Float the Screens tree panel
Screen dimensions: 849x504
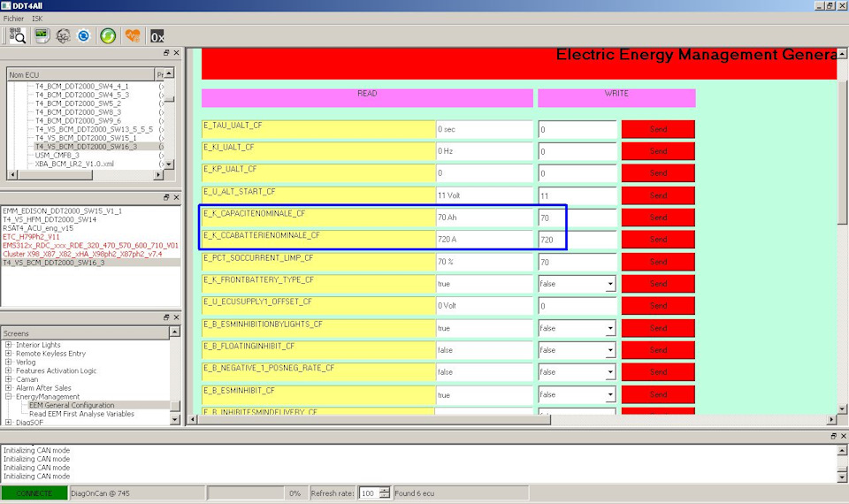(166, 317)
